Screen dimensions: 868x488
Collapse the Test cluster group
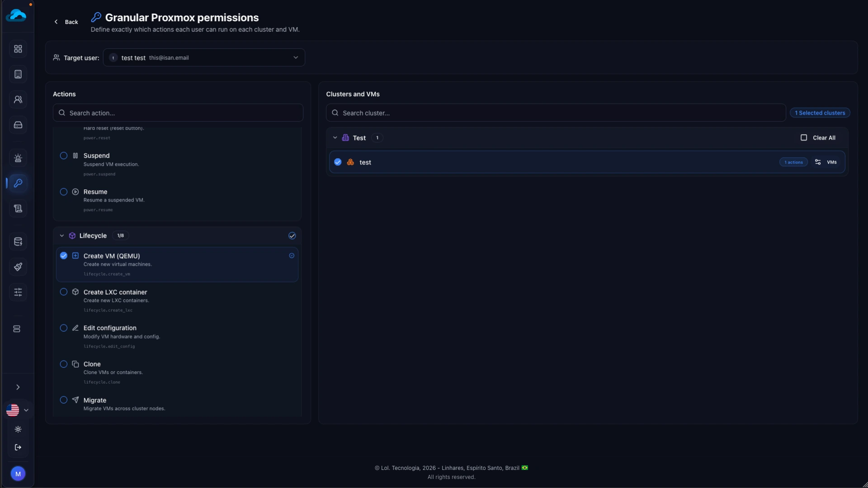coord(335,138)
